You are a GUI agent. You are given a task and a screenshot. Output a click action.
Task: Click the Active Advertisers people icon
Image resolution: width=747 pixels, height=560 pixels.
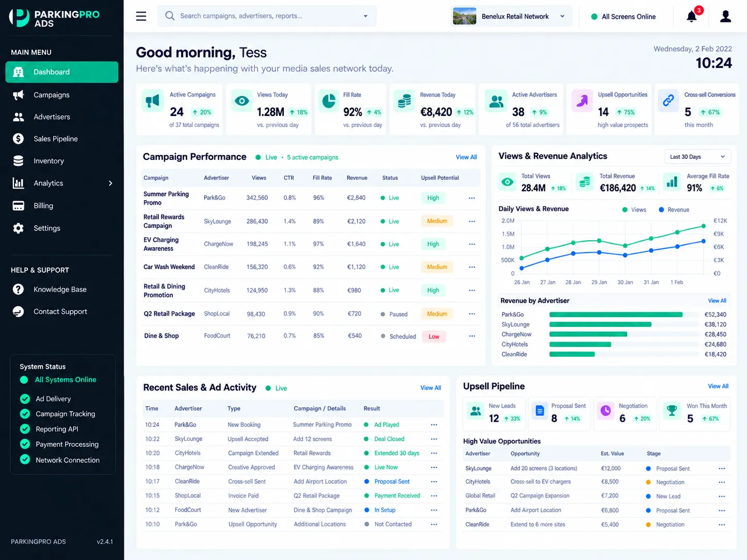(496, 101)
